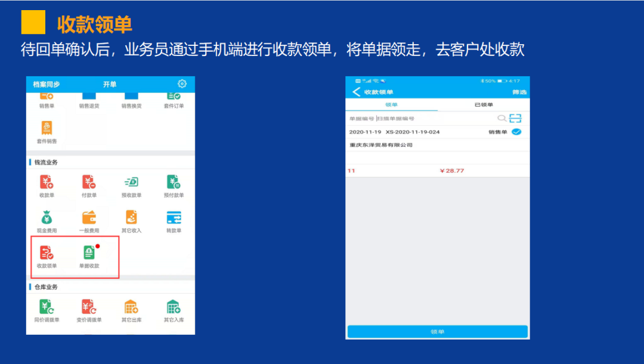Tap 销售单 icon in top row
The width and height of the screenshot is (644, 364).
coord(47,97)
